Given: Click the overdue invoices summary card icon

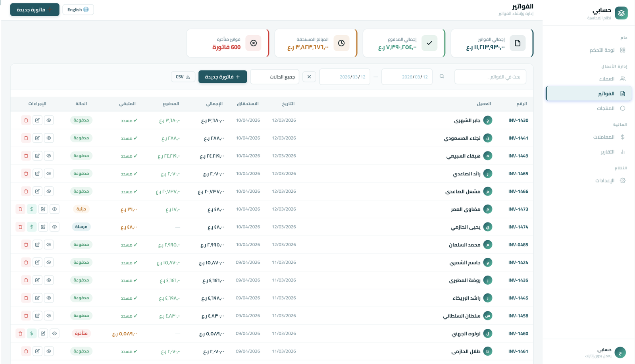Looking at the screenshot, I should point(254,43).
